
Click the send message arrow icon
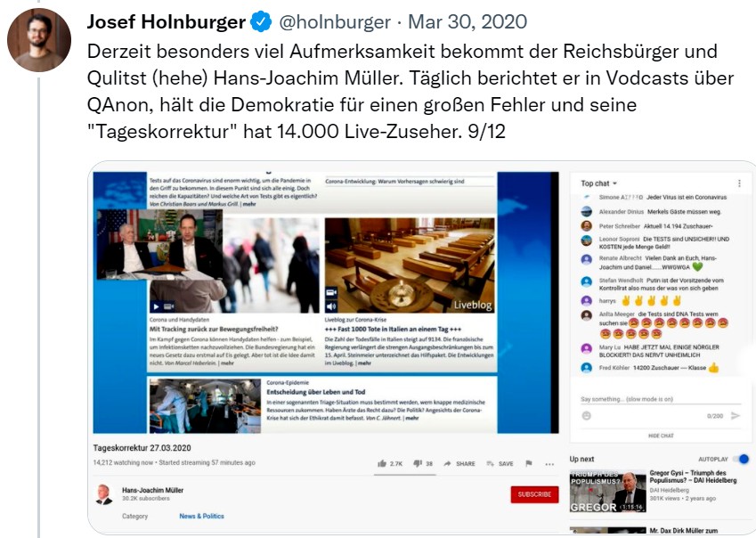[x=736, y=416]
